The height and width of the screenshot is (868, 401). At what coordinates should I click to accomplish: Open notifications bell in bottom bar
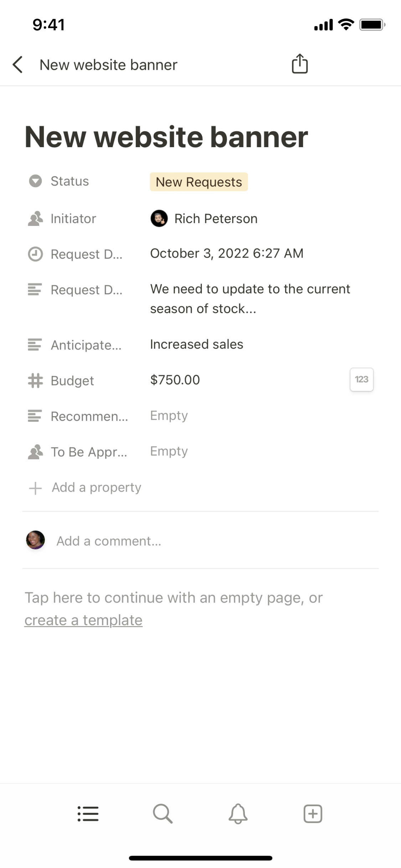[x=238, y=813]
